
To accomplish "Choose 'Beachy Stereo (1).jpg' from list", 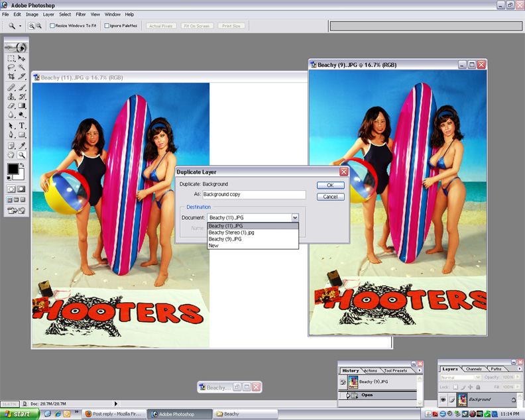I will click(x=231, y=233).
